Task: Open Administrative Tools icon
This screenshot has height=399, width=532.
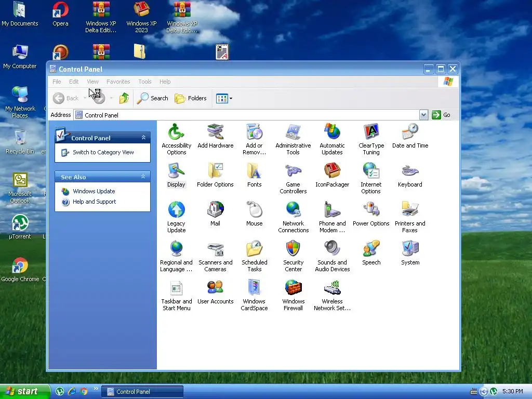Action: pyautogui.click(x=293, y=139)
